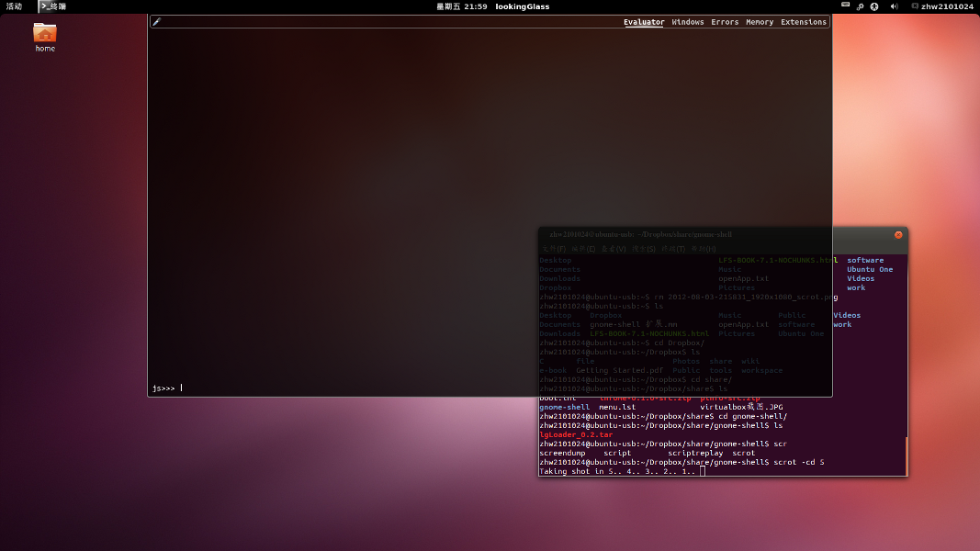The height and width of the screenshot is (551, 980).
Task: Open the Windows tab in Looking Glass
Action: [688, 22]
